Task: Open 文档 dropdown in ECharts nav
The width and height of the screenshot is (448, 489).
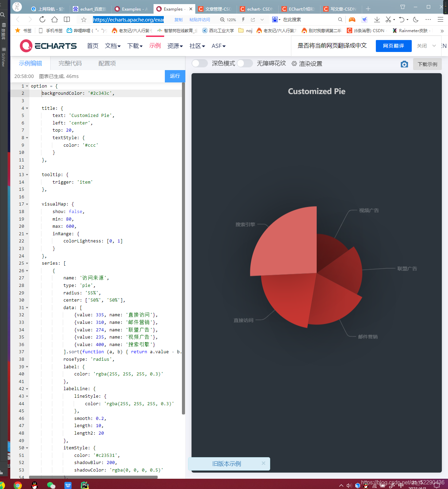Action: pos(113,46)
